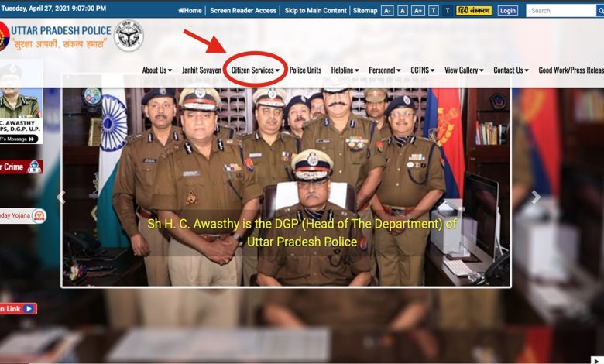Viewport: 604px width, 364px height.
Task: Click the Home icon link
Action: point(190,11)
